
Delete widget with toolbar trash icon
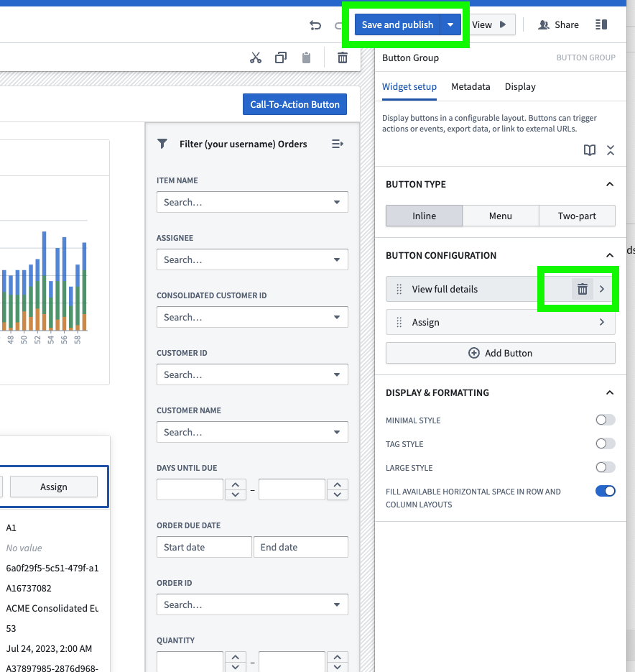click(x=343, y=58)
